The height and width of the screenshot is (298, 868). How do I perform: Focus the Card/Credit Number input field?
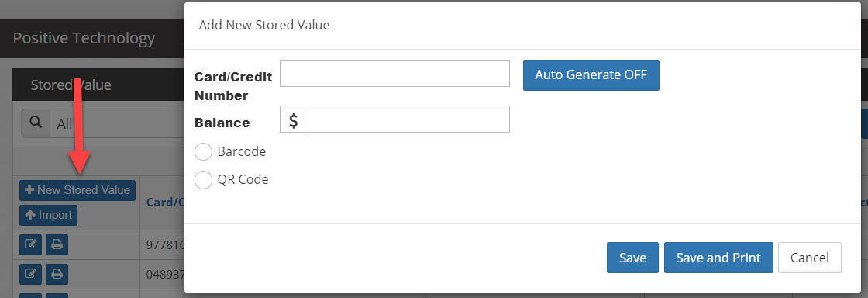tap(394, 73)
